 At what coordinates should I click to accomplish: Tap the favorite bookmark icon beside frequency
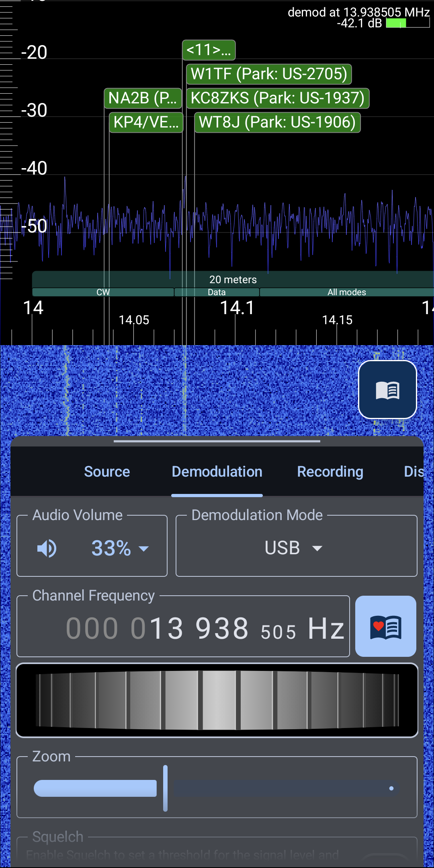click(x=385, y=626)
